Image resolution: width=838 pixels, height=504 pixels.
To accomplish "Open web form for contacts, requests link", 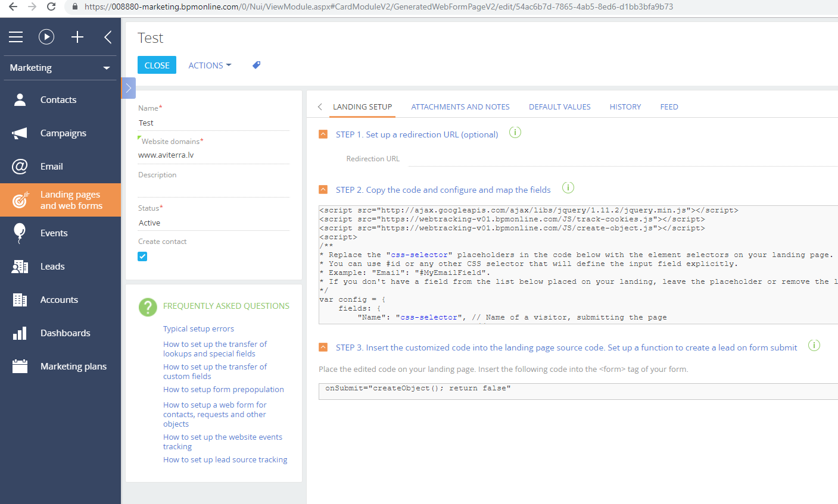I will pyautogui.click(x=215, y=414).
